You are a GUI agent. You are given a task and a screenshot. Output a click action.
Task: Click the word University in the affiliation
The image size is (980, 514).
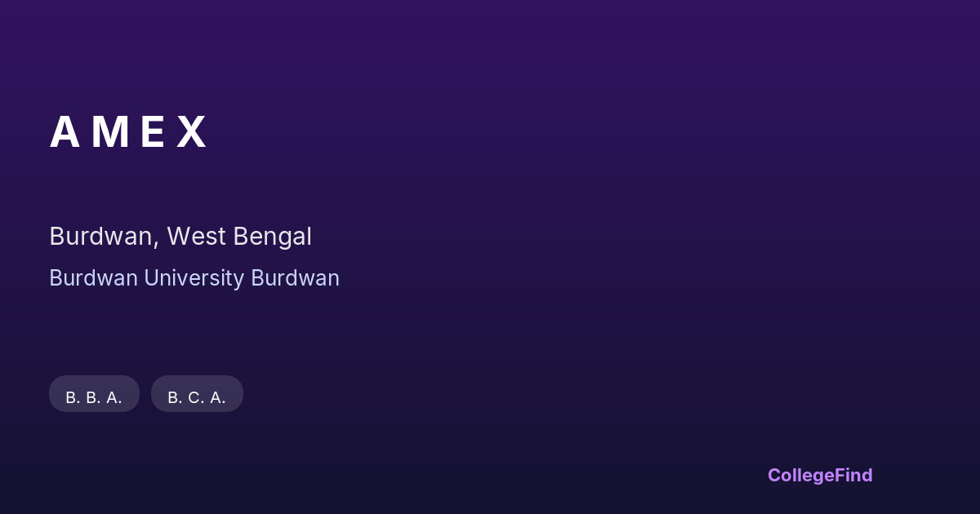(194, 278)
